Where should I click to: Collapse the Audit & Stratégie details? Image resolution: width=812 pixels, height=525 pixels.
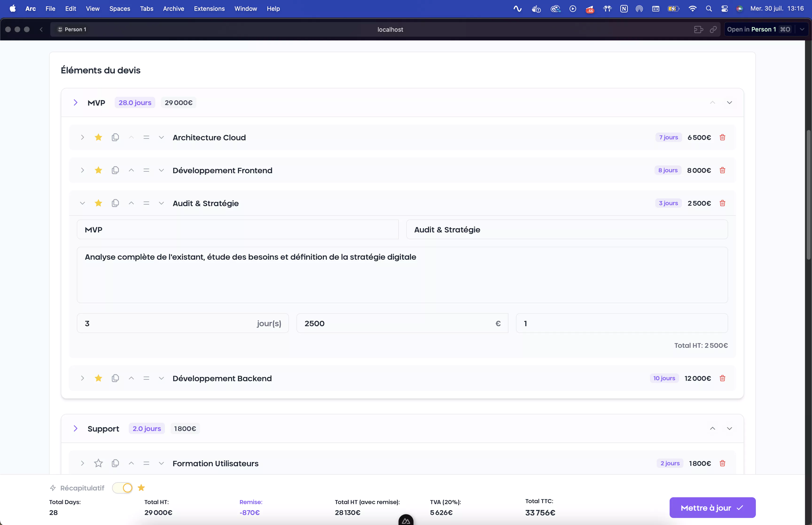(x=82, y=203)
